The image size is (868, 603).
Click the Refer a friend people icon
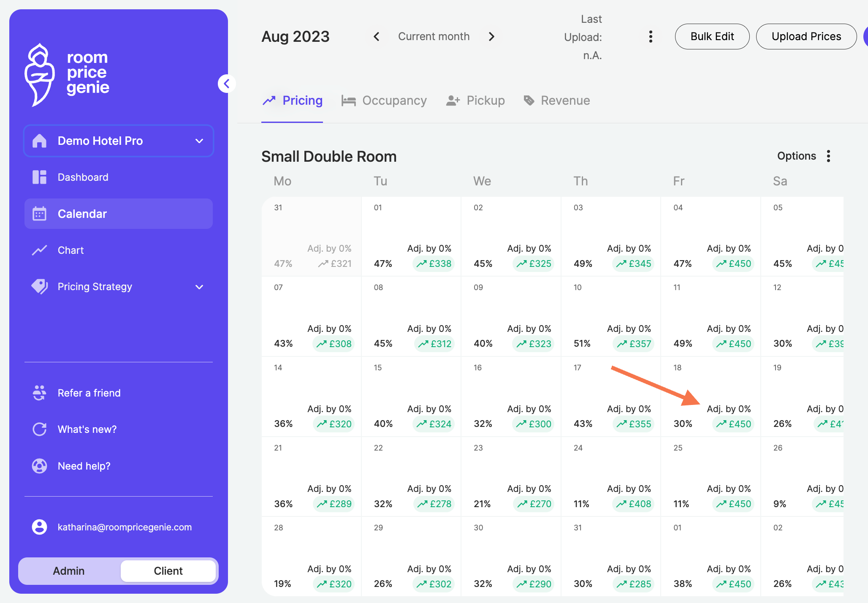(39, 393)
